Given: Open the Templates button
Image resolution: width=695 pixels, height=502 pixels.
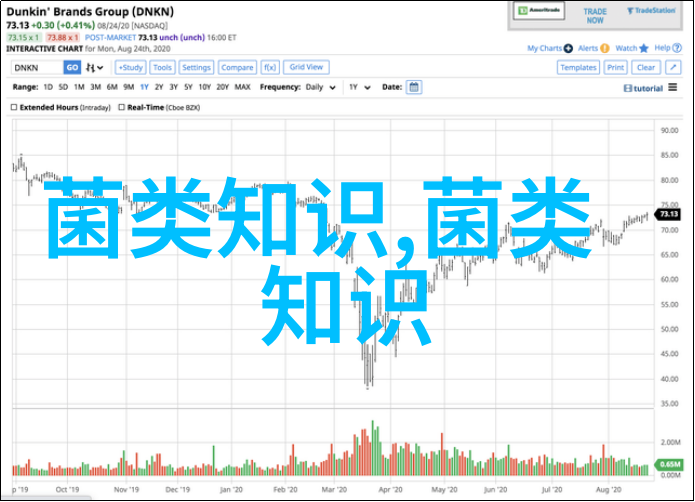Looking at the screenshot, I should tap(578, 67).
